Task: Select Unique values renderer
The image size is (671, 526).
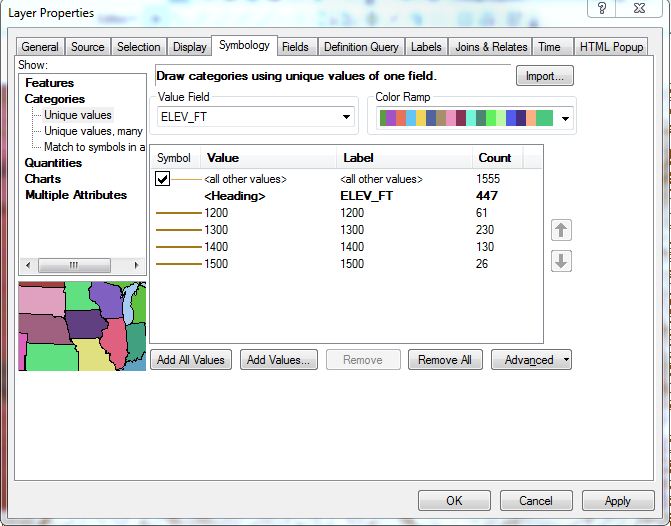Action: click(x=78, y=115)
